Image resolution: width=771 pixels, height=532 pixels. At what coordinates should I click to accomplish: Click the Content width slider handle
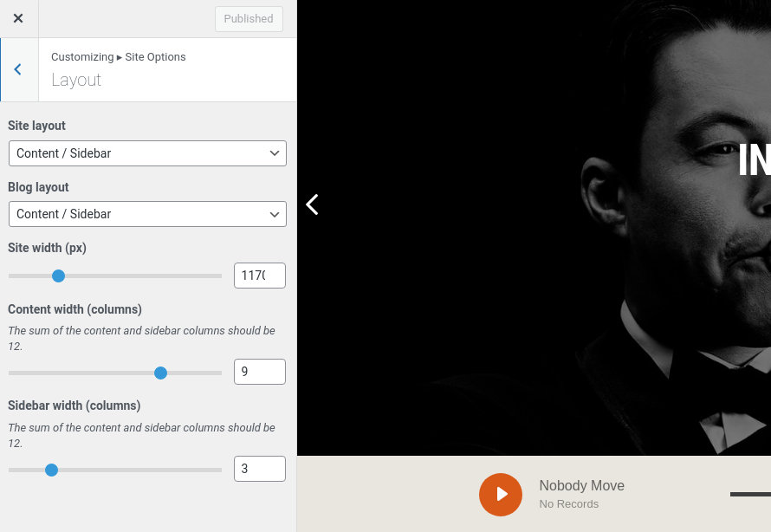coord(160,373)
